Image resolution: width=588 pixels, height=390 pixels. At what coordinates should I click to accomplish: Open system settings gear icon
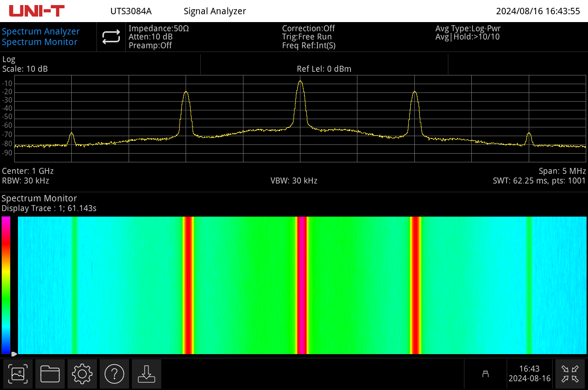click(82, 374)
